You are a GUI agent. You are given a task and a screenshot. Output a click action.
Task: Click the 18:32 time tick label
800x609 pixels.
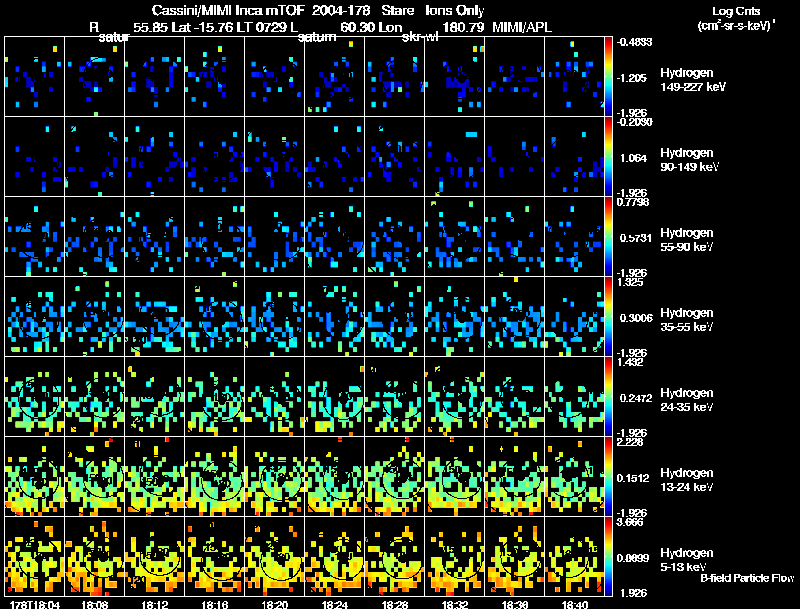pyautogui.click(x=455, y=604)
